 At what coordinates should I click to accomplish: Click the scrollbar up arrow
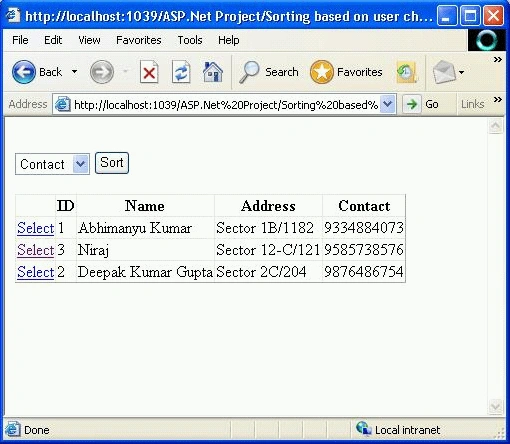click(x=495, y=126)
